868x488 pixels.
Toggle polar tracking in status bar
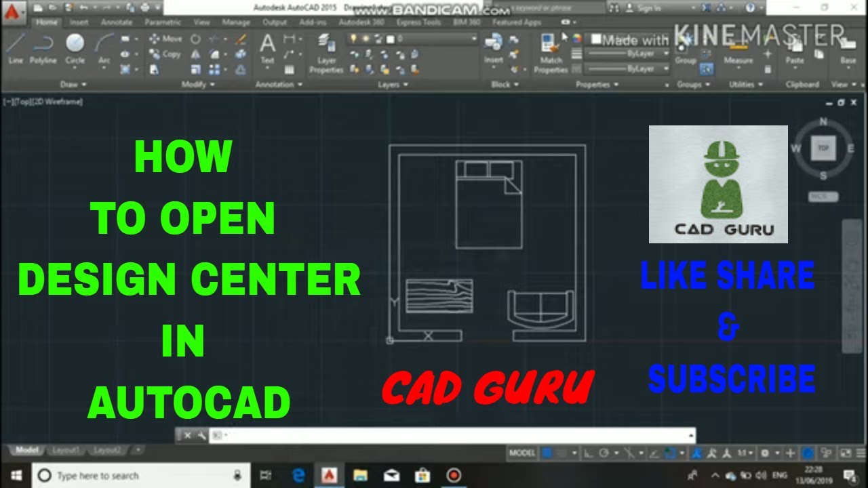point(603,453)
